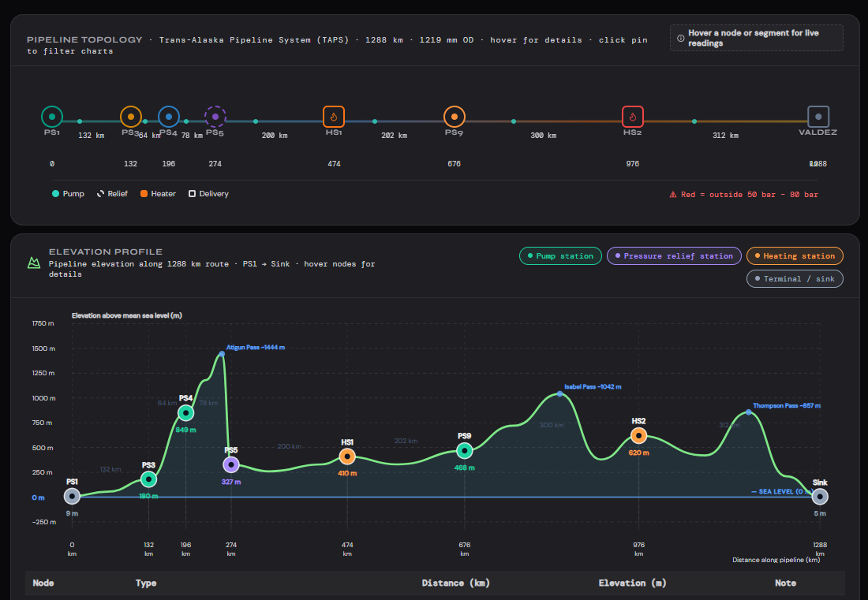Viewport: 868px width, 600px height.
Task: Click the Type table column header
Action: pyautogui.click(x=146, y=583)
